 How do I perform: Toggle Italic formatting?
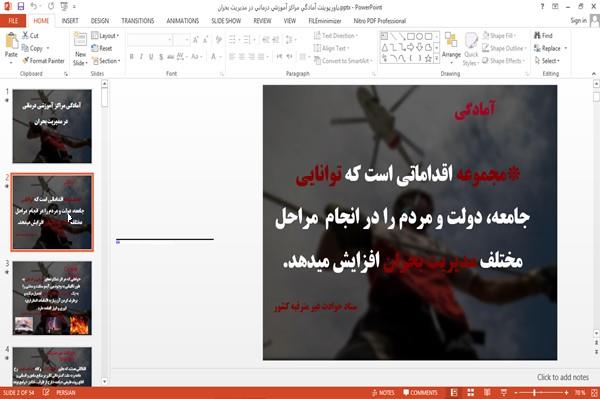coord(141,57)
